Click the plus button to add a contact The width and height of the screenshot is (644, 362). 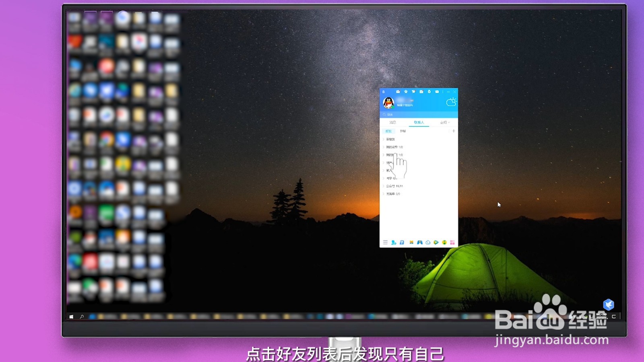(x=454, y=131)
